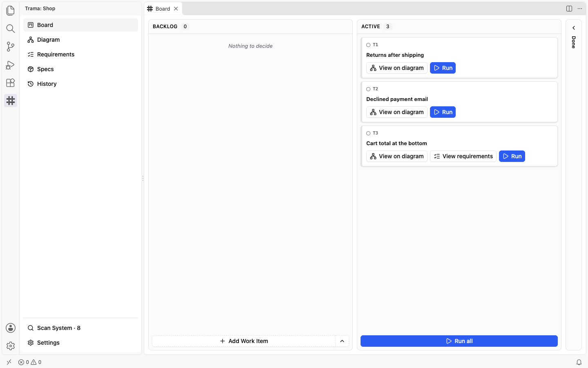Open Settings in the sidebar

[x=81, y=343]
